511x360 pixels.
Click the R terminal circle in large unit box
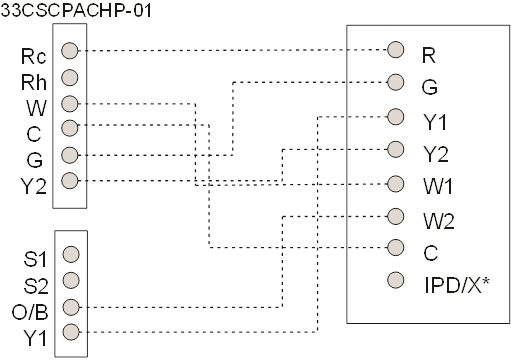[x=396, y=50]
